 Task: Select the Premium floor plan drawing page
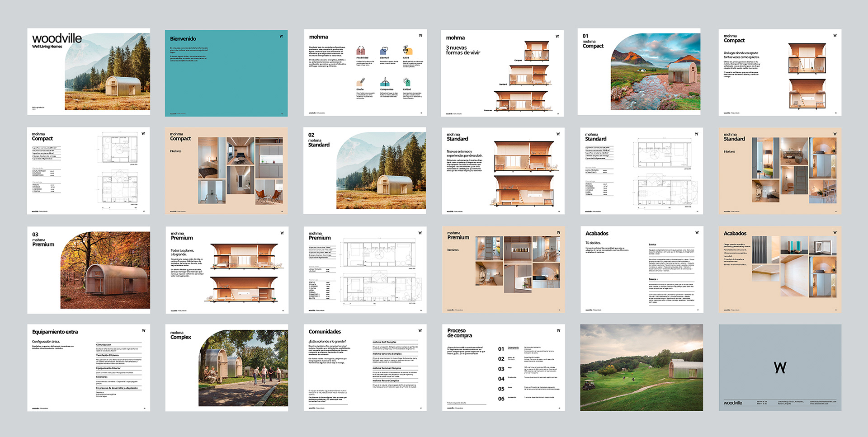pyautogui.click(x=365, y=270)
